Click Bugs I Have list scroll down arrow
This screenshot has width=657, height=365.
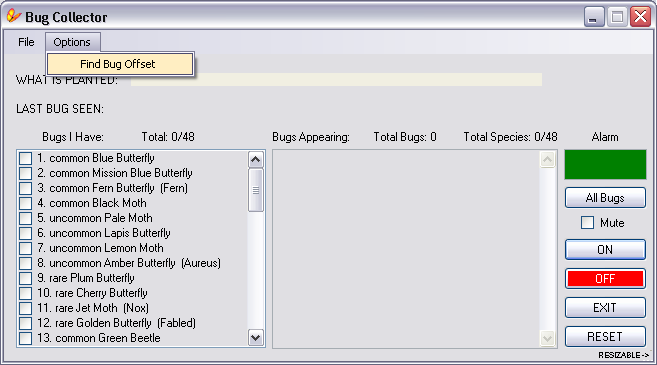click(x=256, y=337)
